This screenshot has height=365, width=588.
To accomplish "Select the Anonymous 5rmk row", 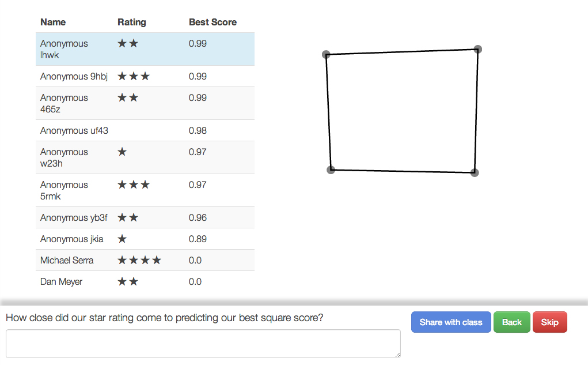I will coord(145,190).
